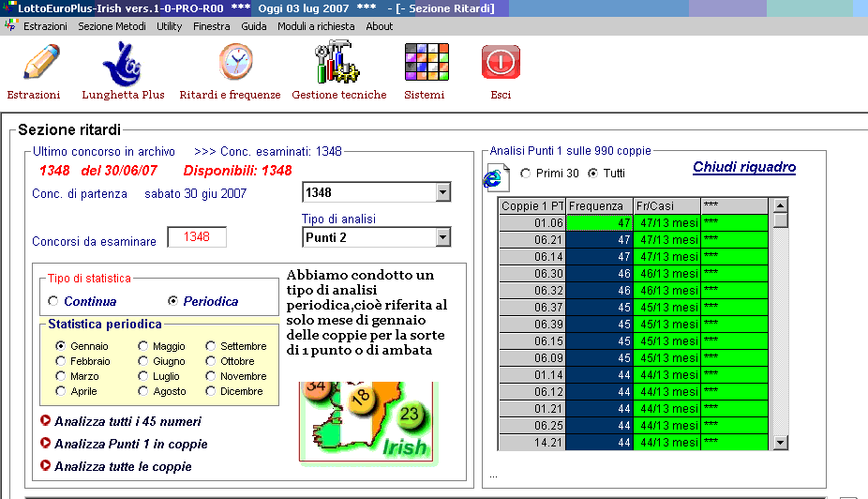Viewport: 868px width, 499px height.
Task: Open the About menu
Action: click(x=380, y=26)
